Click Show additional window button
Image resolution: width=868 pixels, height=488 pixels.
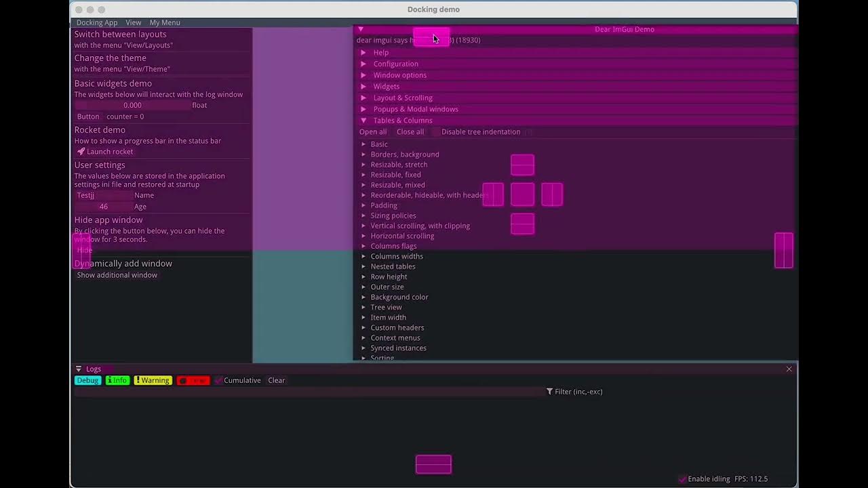coord(117,275)
